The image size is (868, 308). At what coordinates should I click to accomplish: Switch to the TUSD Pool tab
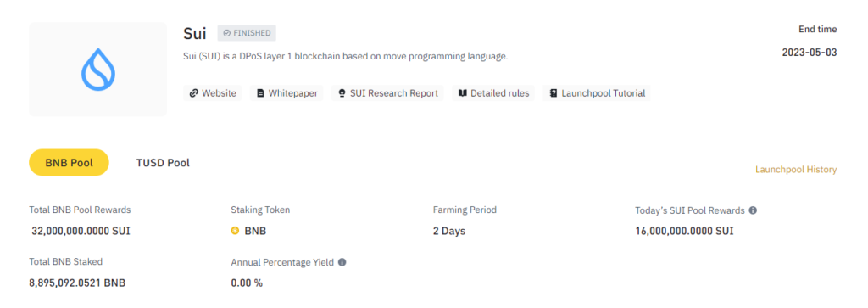163,163
